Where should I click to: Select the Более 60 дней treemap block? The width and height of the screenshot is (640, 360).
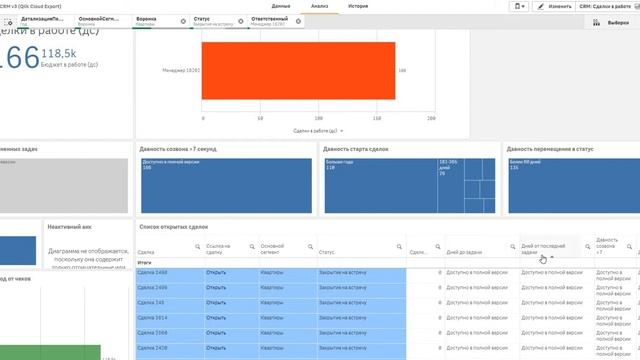574,186
